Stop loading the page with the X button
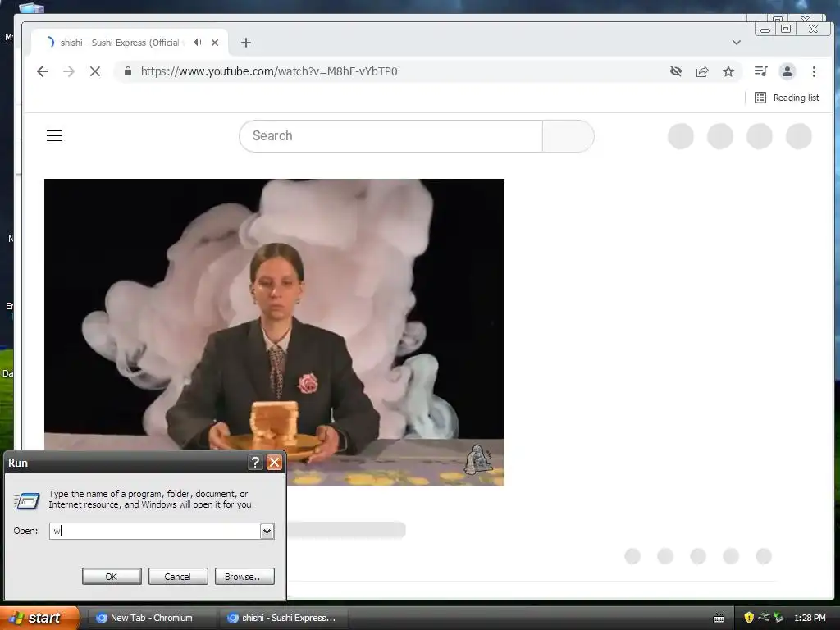This screenshot has height=630, width=840. (95, 71)
